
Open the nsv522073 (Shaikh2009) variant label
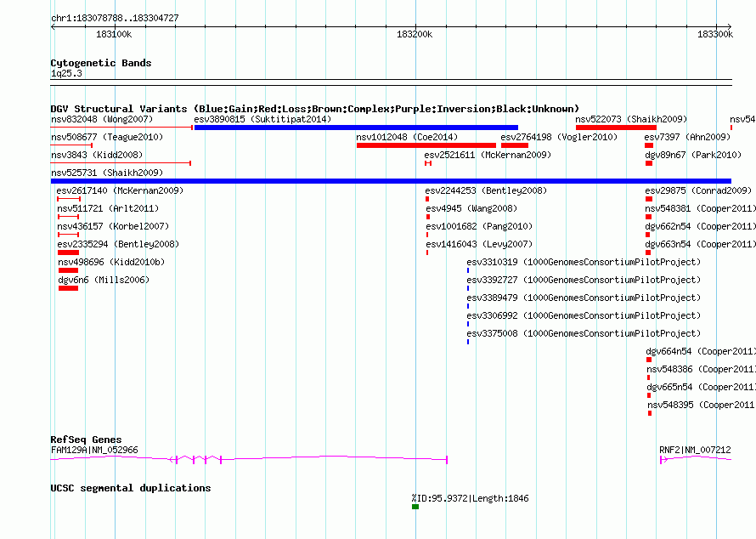pos(631,119)
